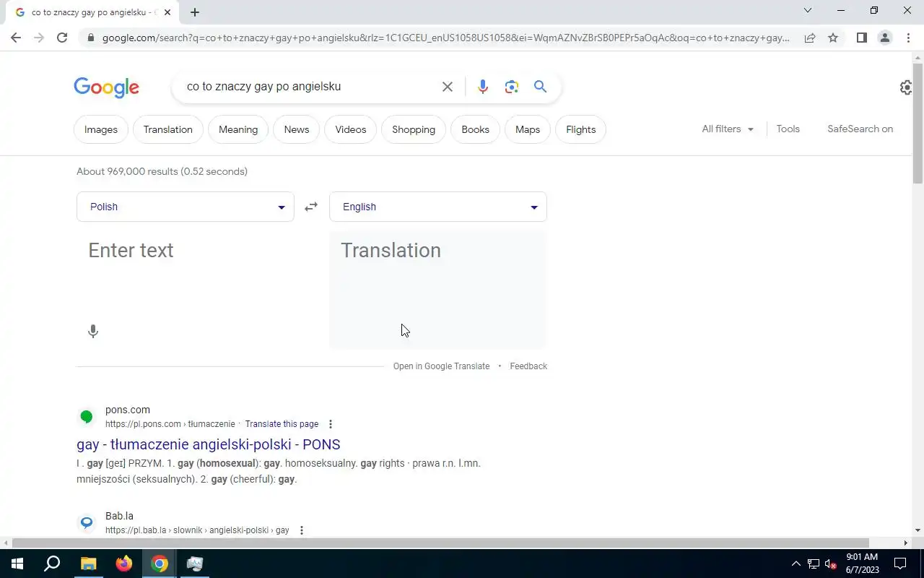This screenshot has height=578, width=924.
Task: Click the vertical page scrollbar
Action: pyautogui.click(x=918, y=123)
